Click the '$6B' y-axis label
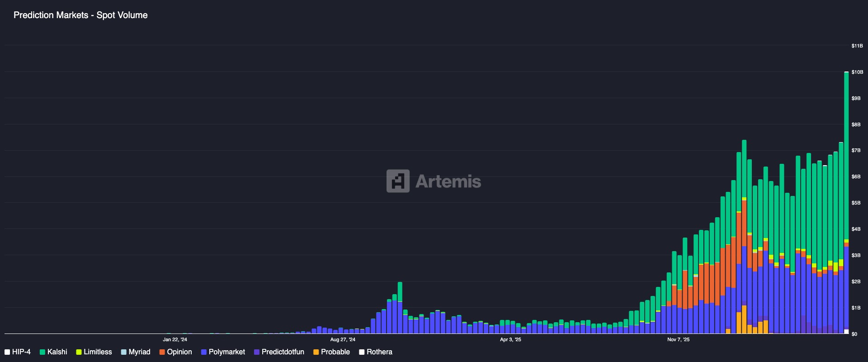 tap(856, 176)
